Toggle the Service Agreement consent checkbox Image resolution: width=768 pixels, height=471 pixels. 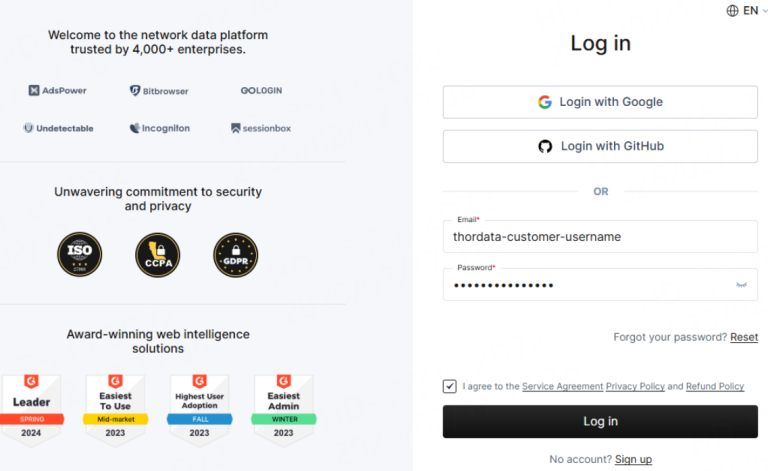[450, 386]
